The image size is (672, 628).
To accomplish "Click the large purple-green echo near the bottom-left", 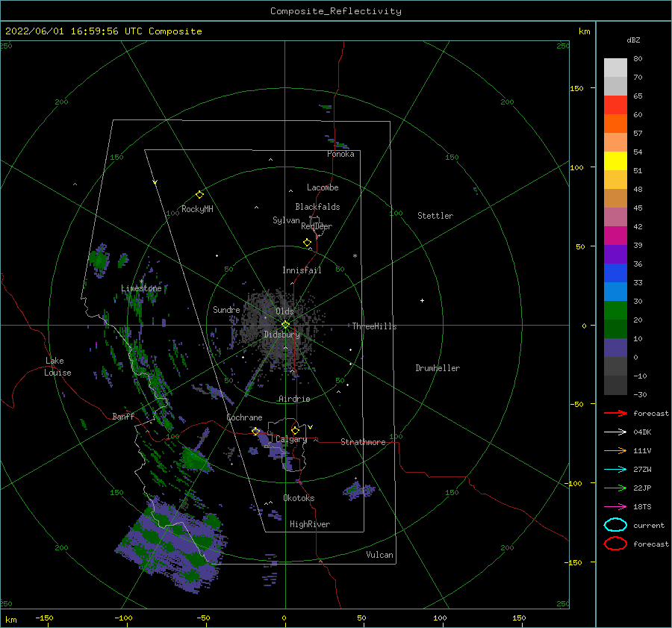I will click(x=172, y=545).
